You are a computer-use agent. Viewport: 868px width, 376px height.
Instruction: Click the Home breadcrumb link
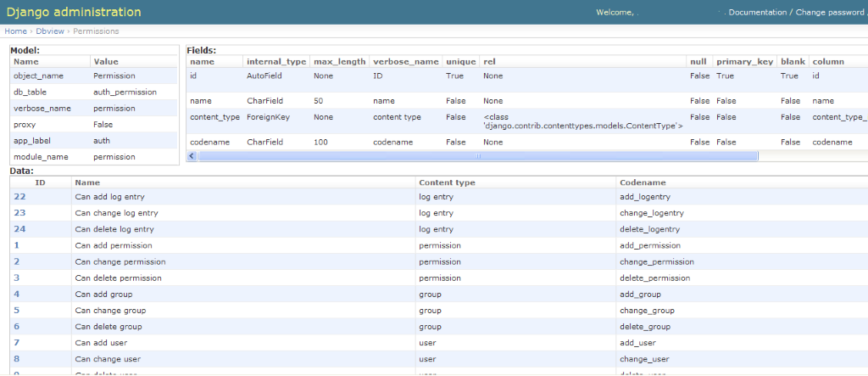15,31
